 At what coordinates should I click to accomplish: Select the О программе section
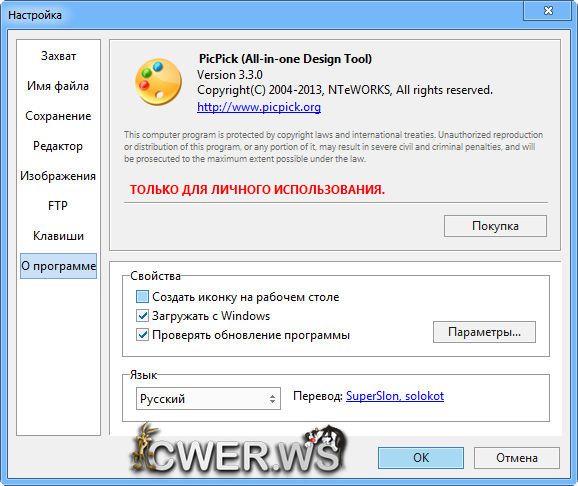pos(58,266)
